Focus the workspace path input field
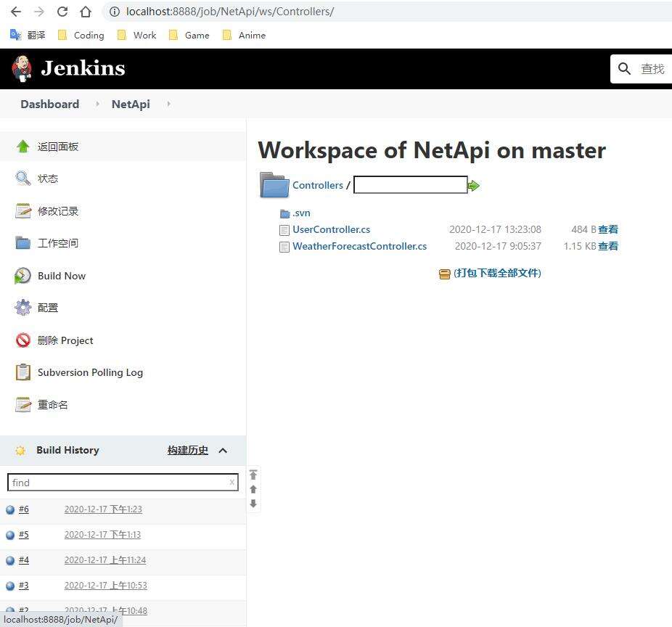This screenshot has height=627, width=672. [410, 185]
